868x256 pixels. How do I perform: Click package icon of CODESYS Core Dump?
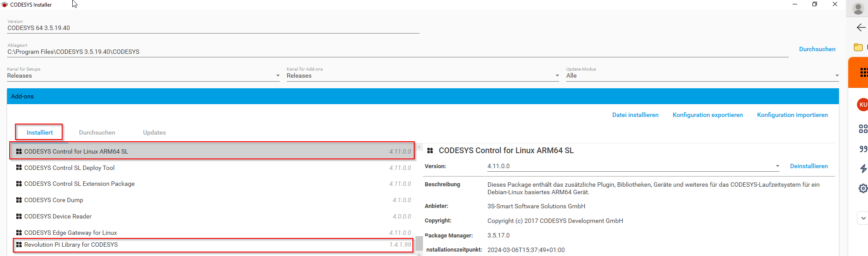pyautogui.click(x=19, y=200)
